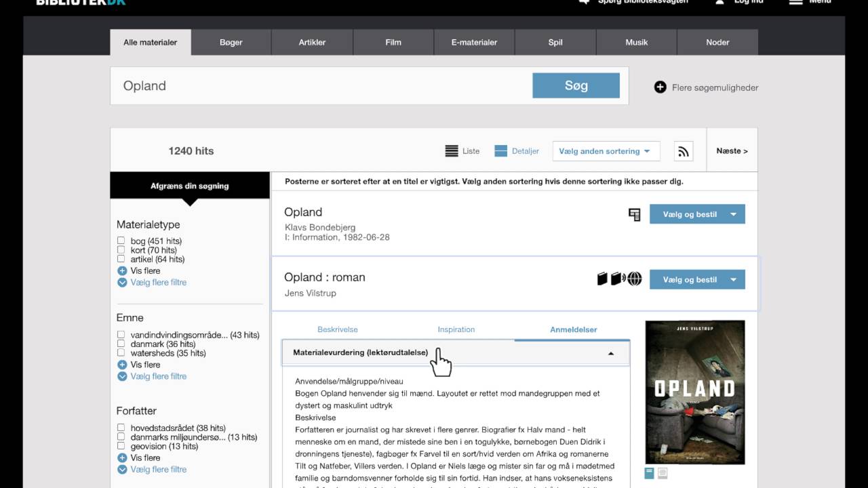Screen dimensions: 868x488
Task: Click chevron icon Vælg flere filtre under Emne
Action: [x=122, y=376]
